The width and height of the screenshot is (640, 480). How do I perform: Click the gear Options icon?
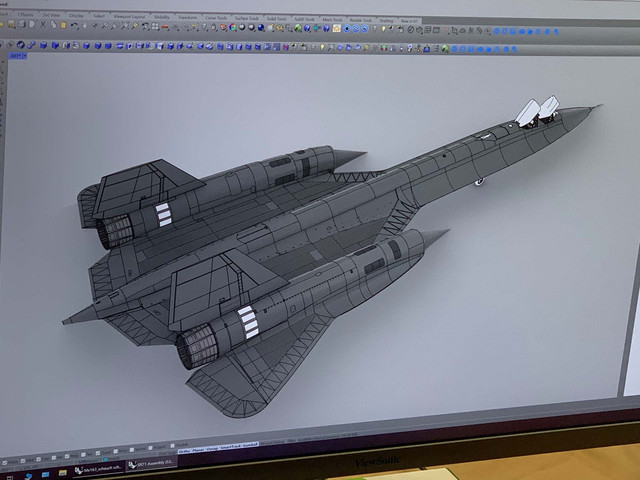[x=280, y=28]
